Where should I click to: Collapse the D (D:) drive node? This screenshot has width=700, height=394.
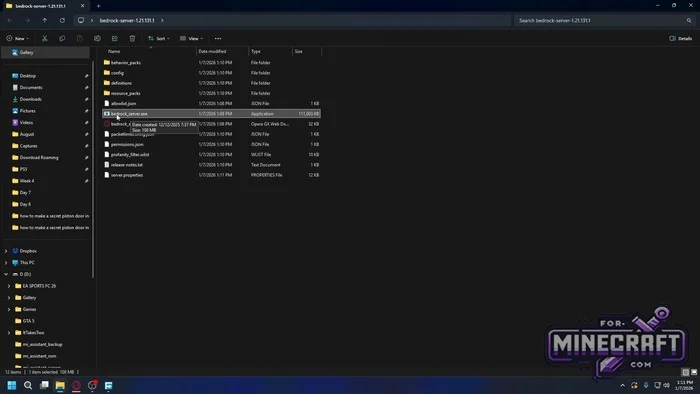tap(6, 274)
